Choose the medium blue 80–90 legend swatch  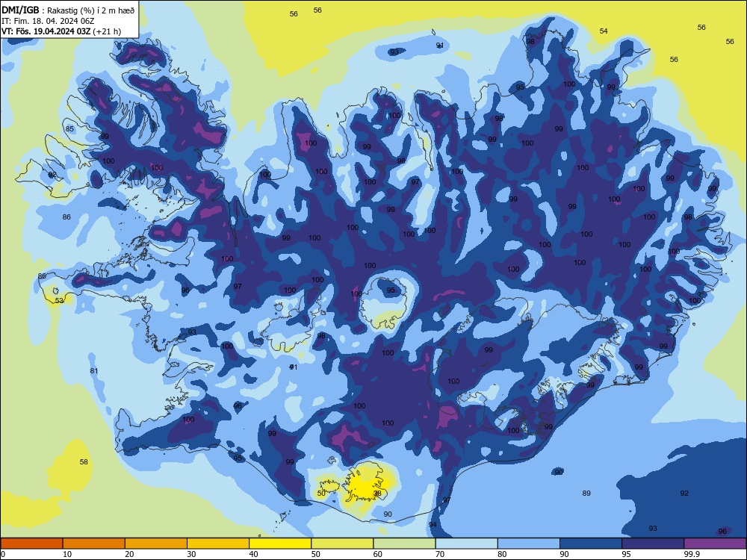[x=529, y=544]
